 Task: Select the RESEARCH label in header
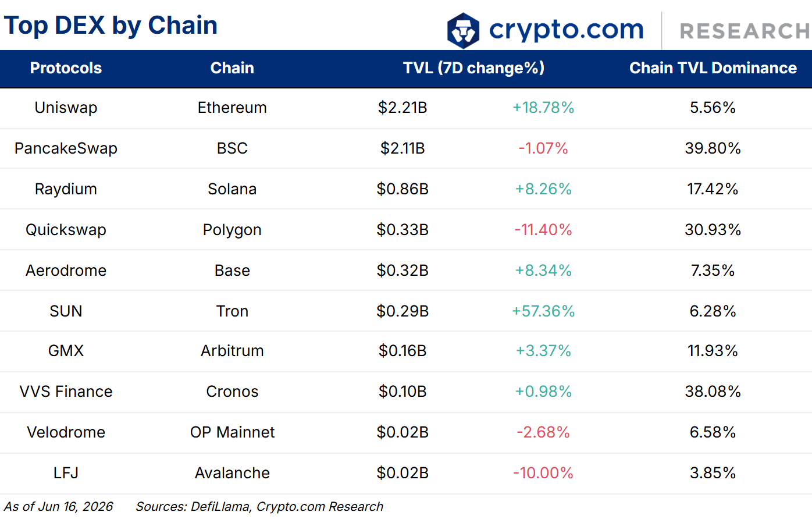coord(745,31)
